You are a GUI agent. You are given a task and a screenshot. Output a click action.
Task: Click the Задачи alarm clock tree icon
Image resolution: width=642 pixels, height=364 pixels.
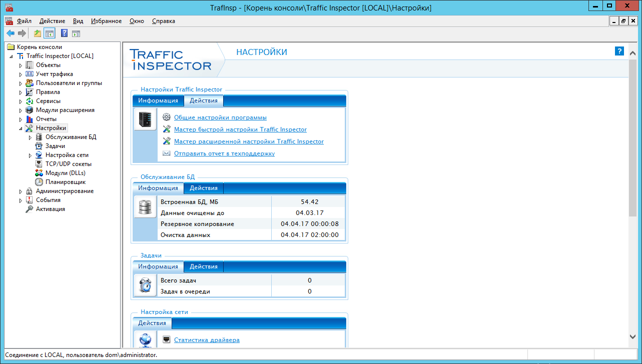(x=39, y=146)
